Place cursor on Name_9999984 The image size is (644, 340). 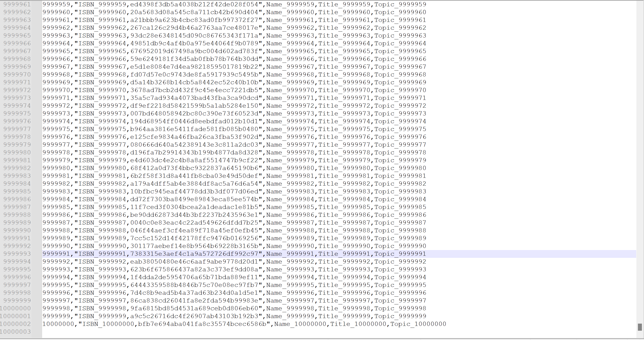point(290,199)
